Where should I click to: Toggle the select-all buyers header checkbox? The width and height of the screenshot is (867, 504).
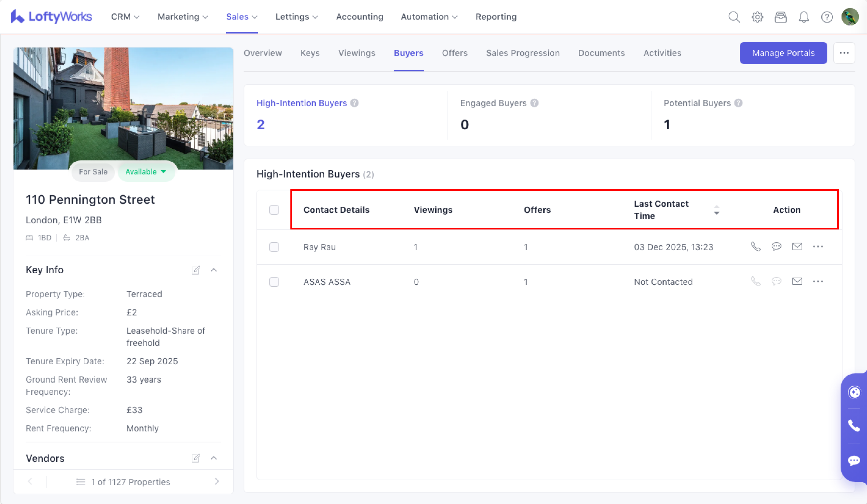coord(274,210)
